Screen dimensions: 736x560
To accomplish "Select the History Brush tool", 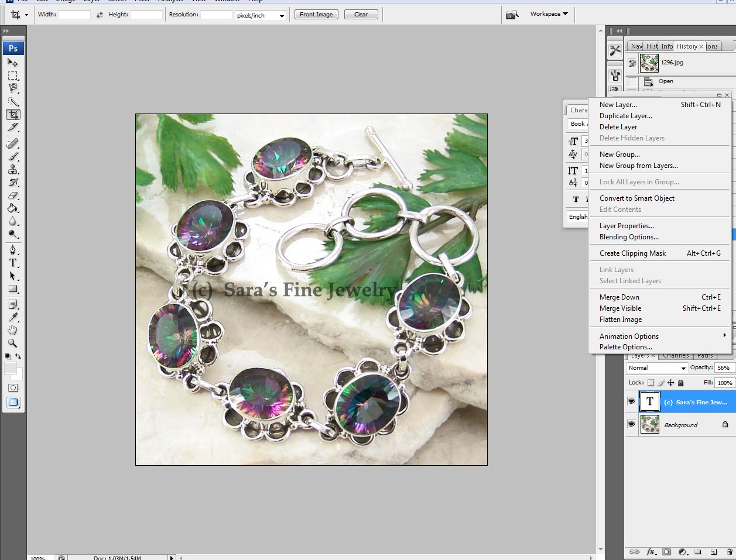I will pyautogui.click(x=13, y=182).
